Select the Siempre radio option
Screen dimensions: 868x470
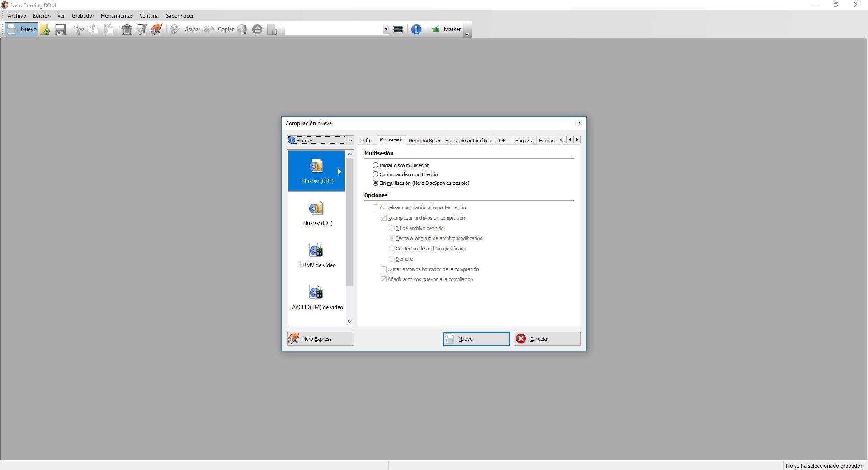click(x=401, y=259)
